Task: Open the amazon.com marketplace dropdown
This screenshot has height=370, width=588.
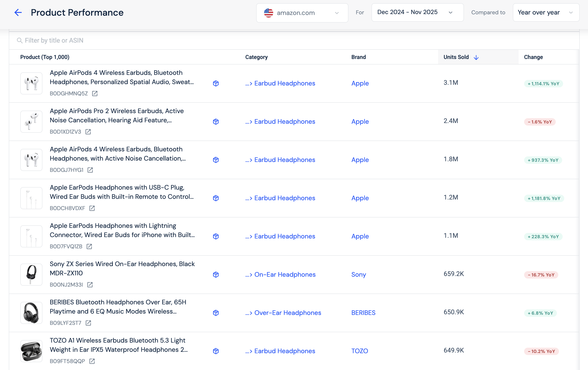Action: click(x=302, y=13)
